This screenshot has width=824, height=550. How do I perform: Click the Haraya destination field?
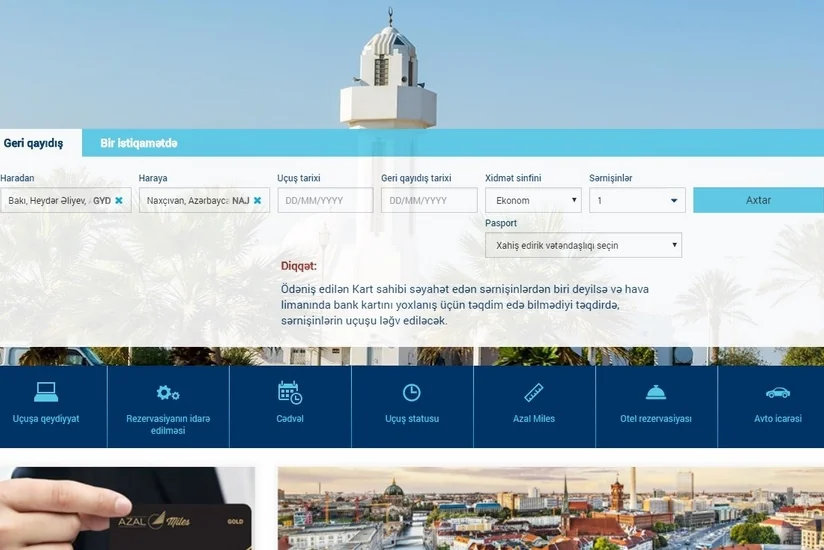click(204, 200)
